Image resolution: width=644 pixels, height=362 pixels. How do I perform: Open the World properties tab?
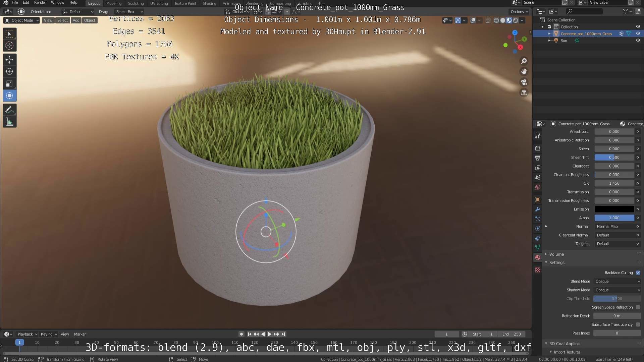pyautogui.click(x=538, y=187)
